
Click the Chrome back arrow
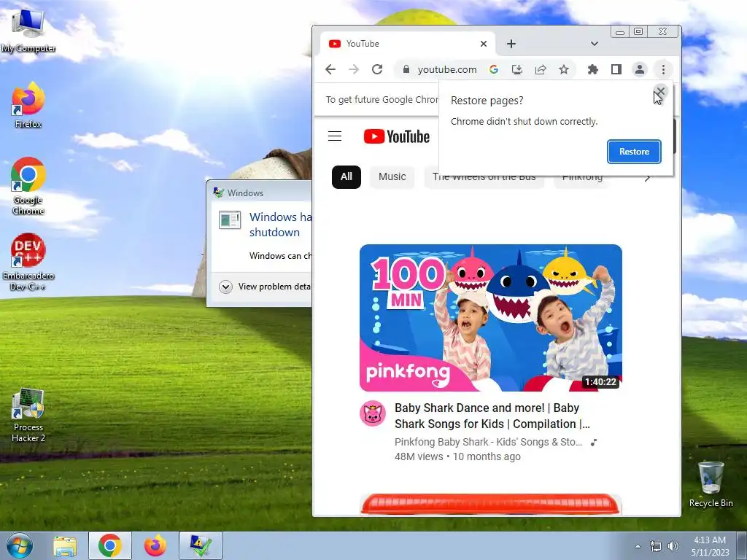[330, 69]
